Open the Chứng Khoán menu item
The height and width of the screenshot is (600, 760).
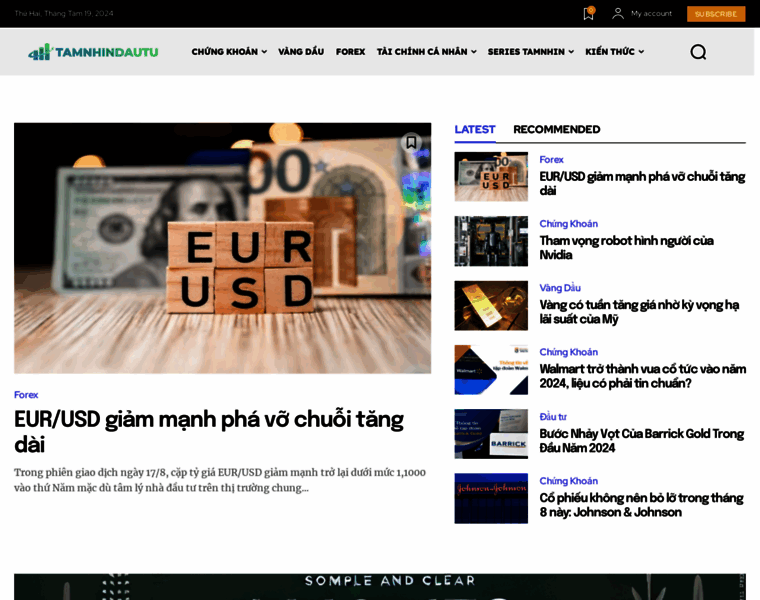pyautogui.click(x=224, y=52)
